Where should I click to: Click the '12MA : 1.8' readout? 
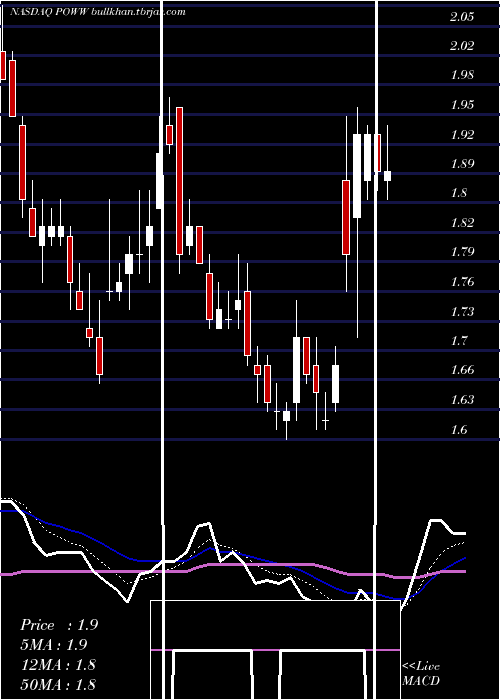(58, 665)
